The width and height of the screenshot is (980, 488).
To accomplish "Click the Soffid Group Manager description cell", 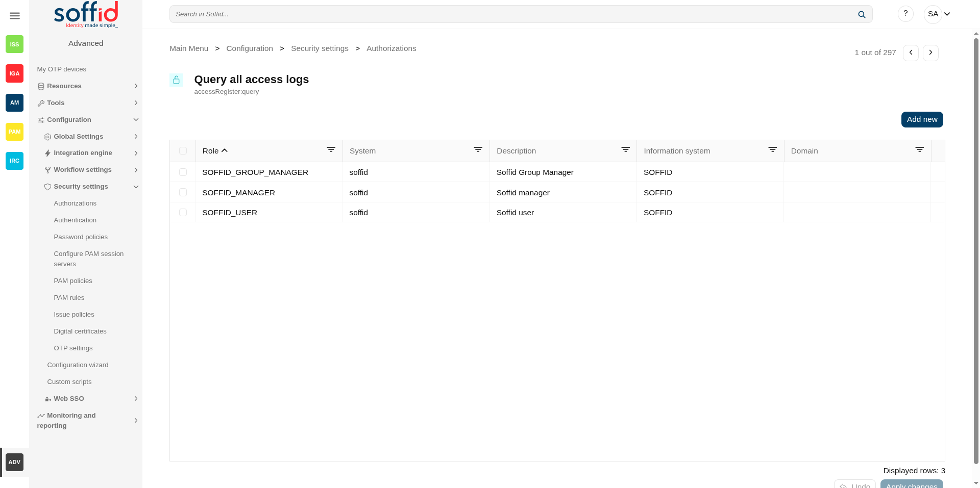I will coord(563,172).
